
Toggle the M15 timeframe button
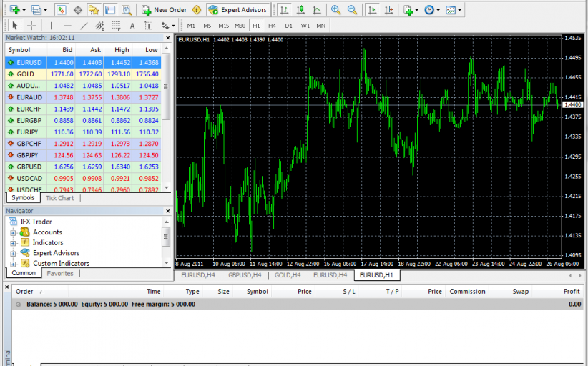[x=223, y=26]
